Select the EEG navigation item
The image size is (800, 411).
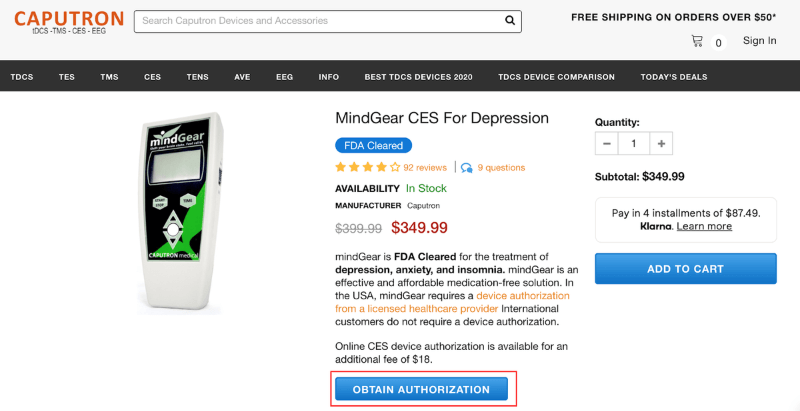(285, 77)
